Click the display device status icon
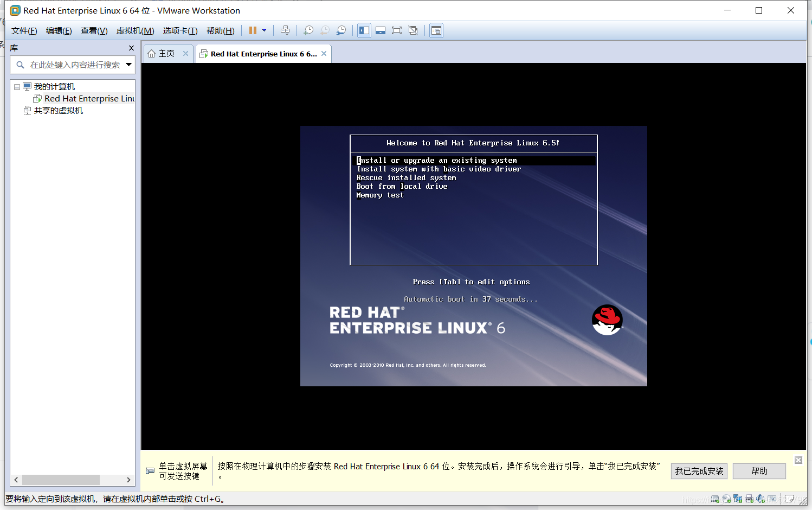The width and height of the screenshot is (812, 510). click(x=772, y=499)
